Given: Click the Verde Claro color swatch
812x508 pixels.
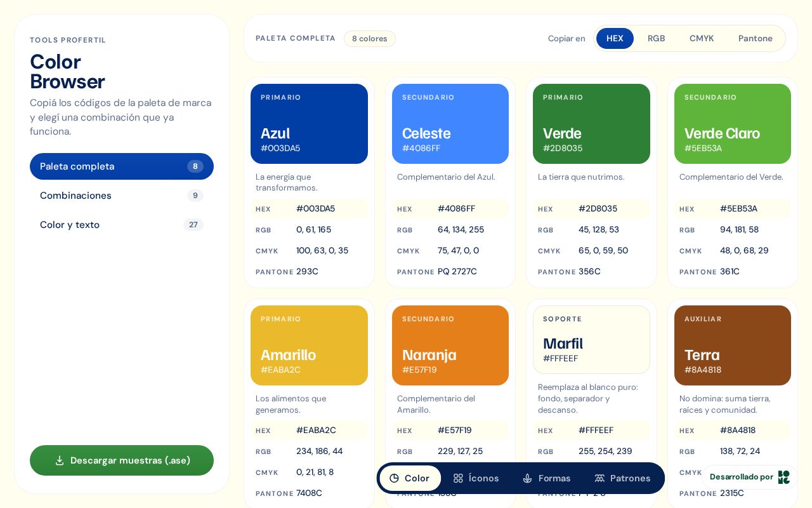Looking at the screenshot, I should pyautogui.click(x=733, y=124).
